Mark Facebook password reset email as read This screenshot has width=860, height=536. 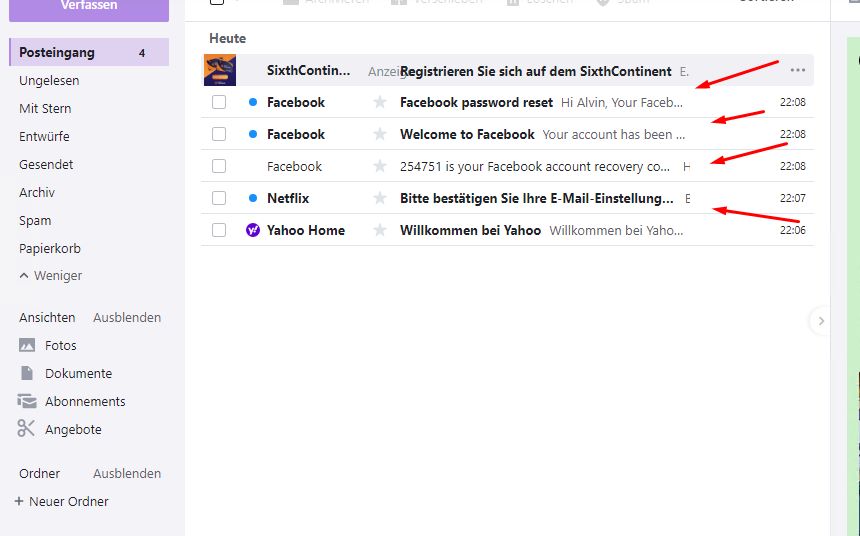click(x=253, y=102)
